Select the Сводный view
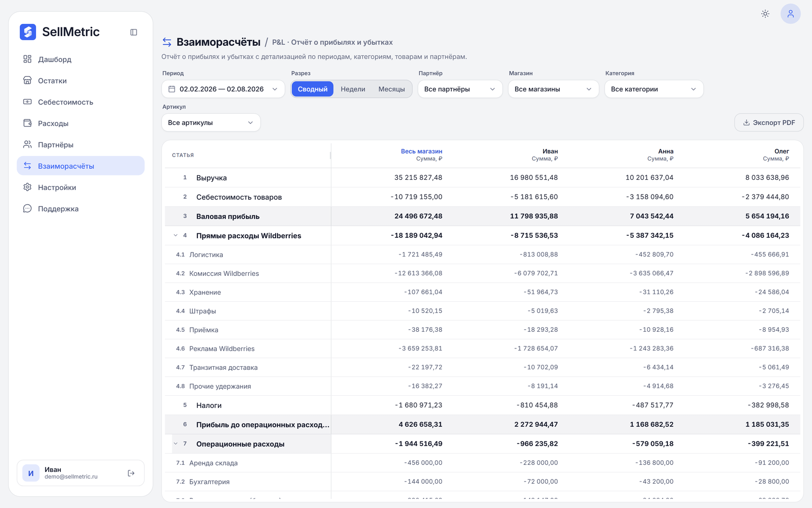The width and height of the screenshot is (812, 508). point(313,89)
